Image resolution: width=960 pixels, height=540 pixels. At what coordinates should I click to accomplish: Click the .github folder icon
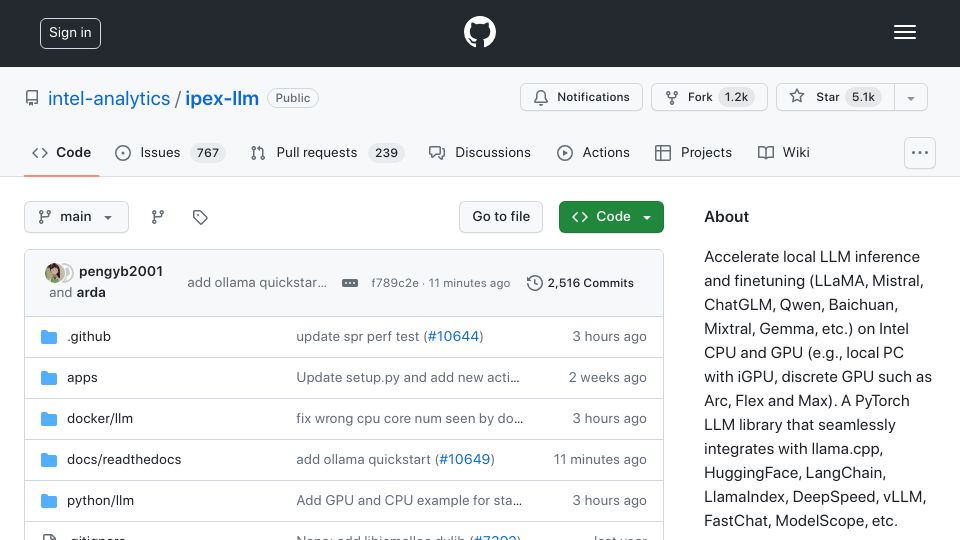pos(49,337)
